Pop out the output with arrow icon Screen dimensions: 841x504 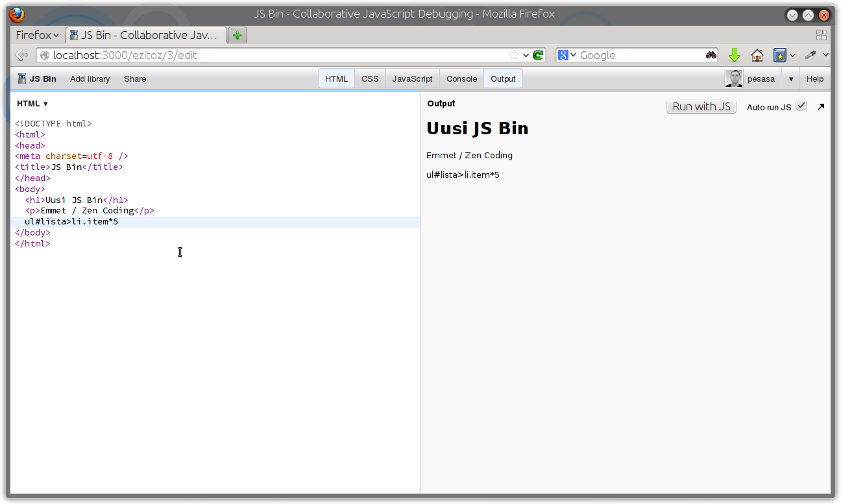(x=821, y=106)
